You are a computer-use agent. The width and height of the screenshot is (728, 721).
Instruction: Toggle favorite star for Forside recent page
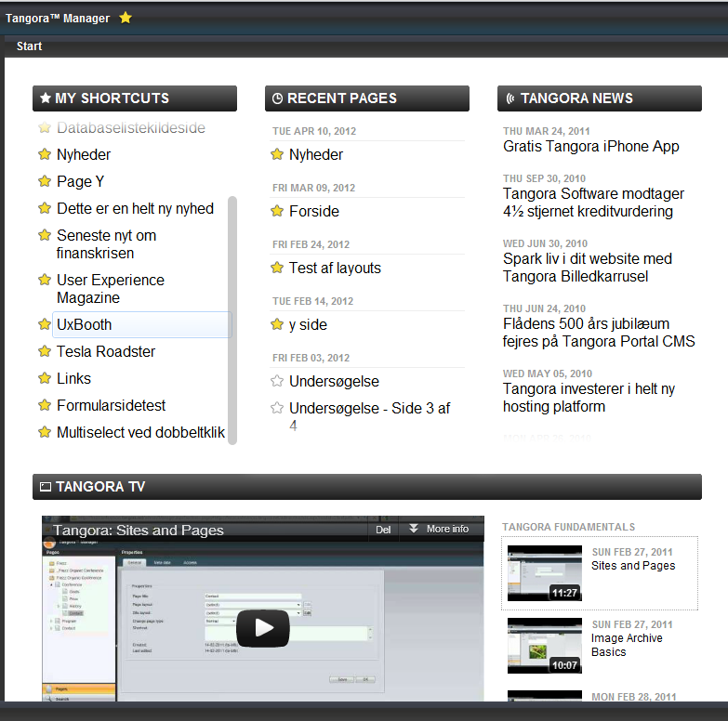point(276,211)
